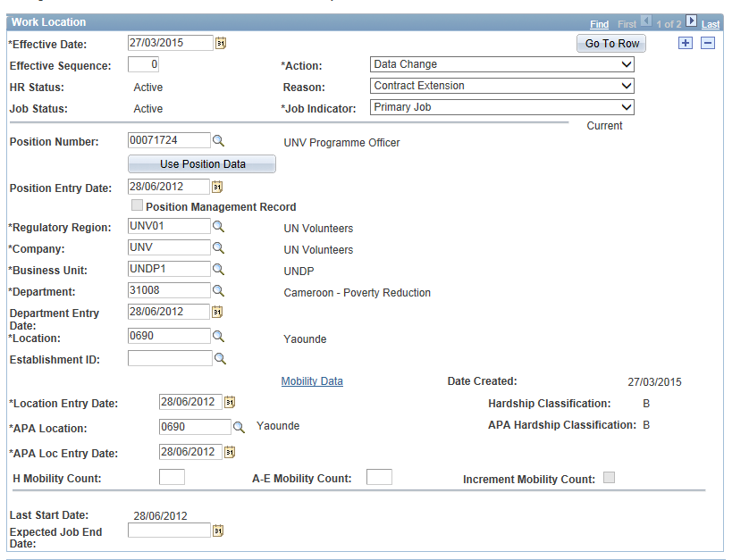This screenshot has width=749, height=560.
Task: Add a new row with plus icon
Action: pyautogui.click(x=686, y=43)
